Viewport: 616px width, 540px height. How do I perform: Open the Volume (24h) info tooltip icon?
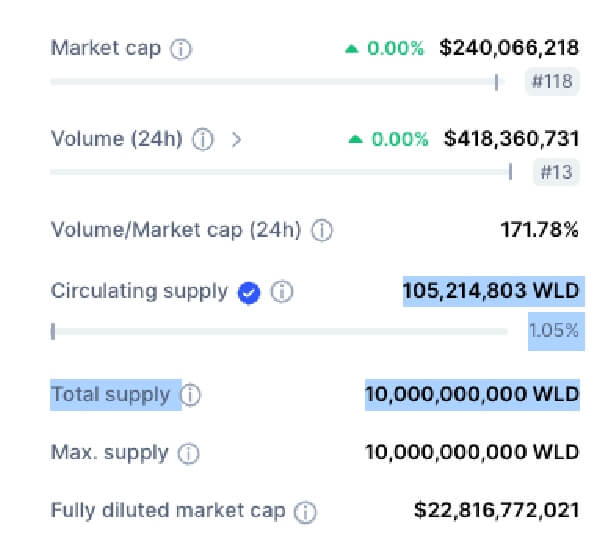203,139
